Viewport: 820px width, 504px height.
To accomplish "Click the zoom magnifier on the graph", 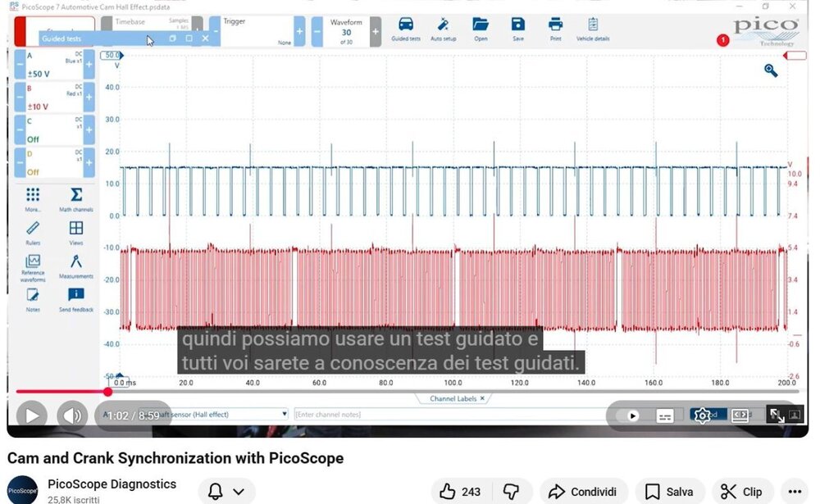I will (x=771, y=70).
